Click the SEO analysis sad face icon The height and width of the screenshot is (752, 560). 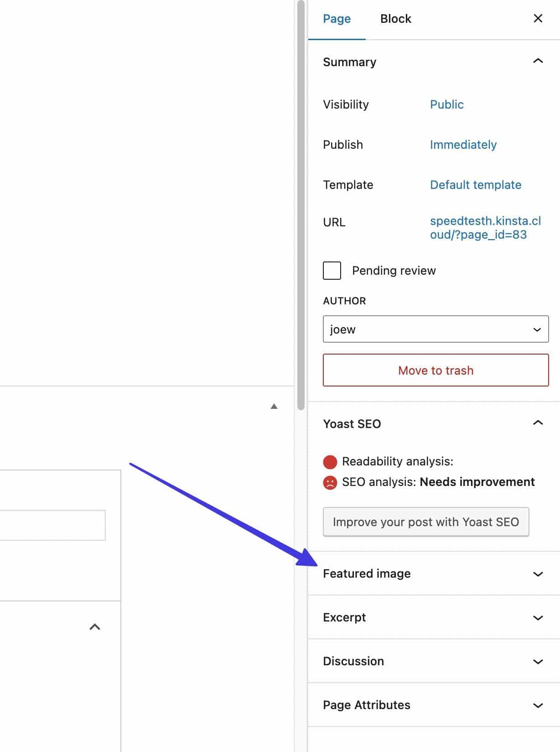tap(330, 482)
